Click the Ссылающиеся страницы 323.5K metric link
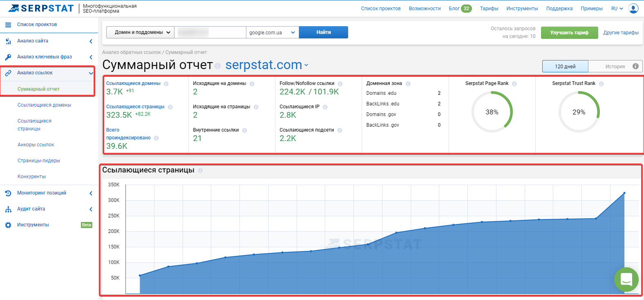This screenshot has width=644, height=300. (x=135, y=107)
